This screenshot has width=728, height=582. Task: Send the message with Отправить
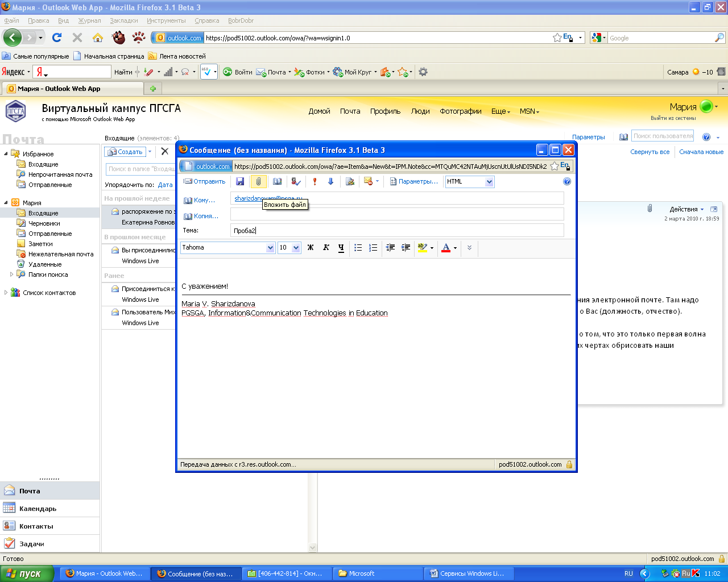point(204,181)
